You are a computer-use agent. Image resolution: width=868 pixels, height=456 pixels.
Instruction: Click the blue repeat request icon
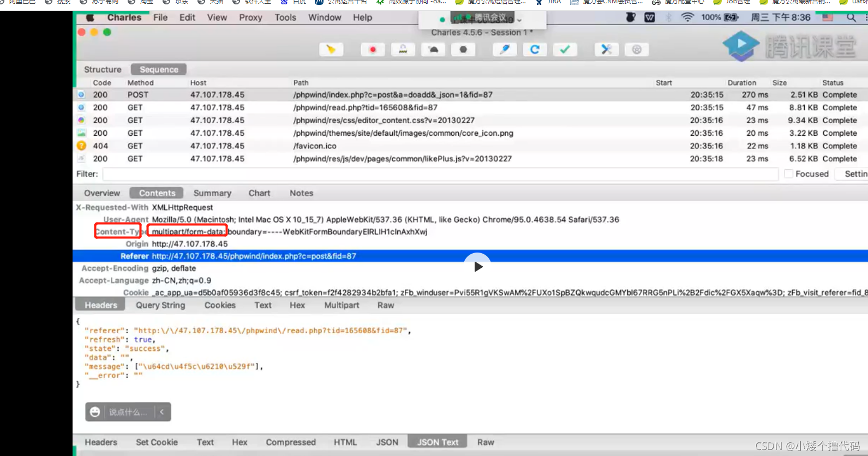535,50
